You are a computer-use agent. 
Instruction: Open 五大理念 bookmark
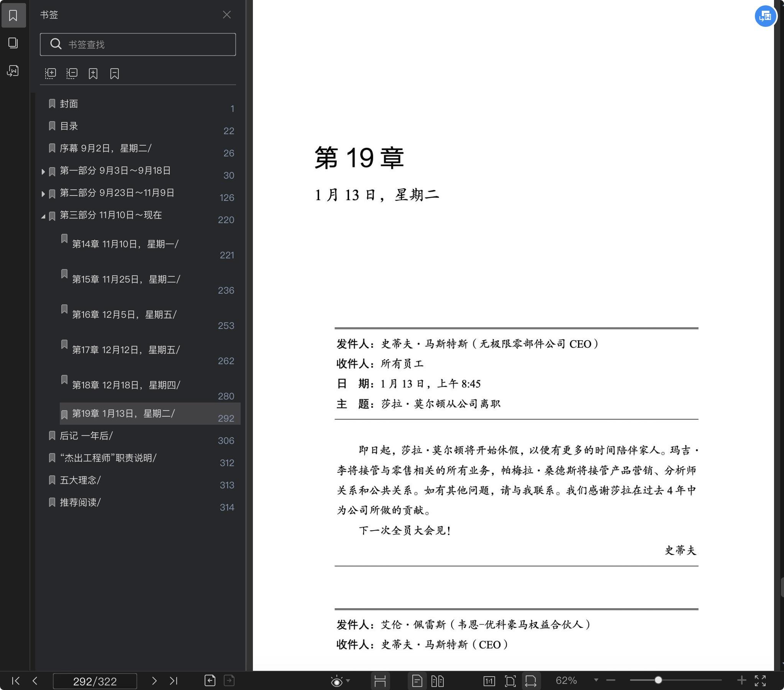[80, 480]
